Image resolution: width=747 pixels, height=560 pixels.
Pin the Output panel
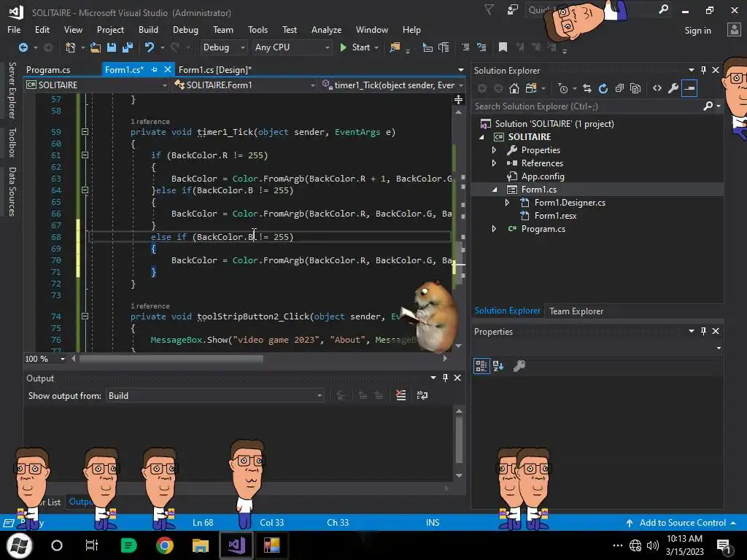(x=446, y=378)
